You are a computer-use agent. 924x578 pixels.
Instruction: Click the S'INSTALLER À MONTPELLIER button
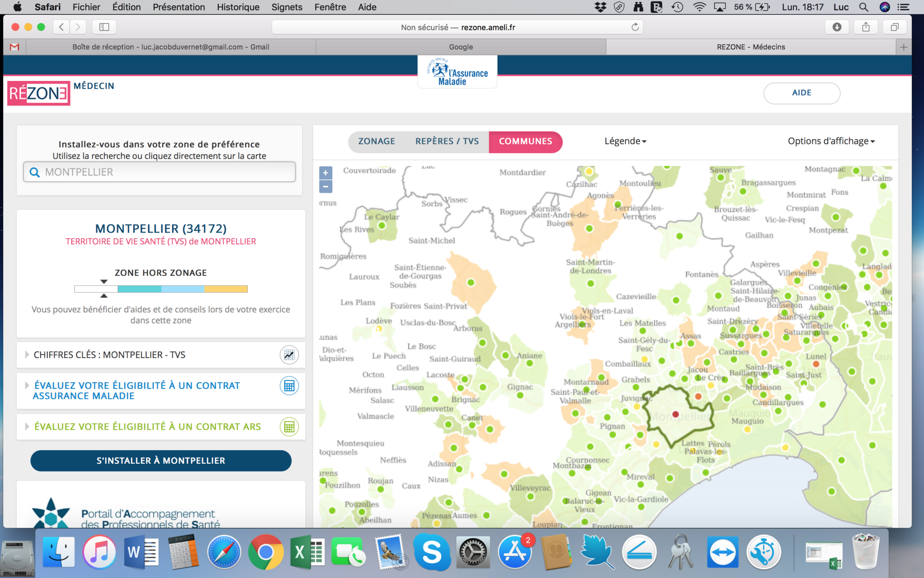161,461
